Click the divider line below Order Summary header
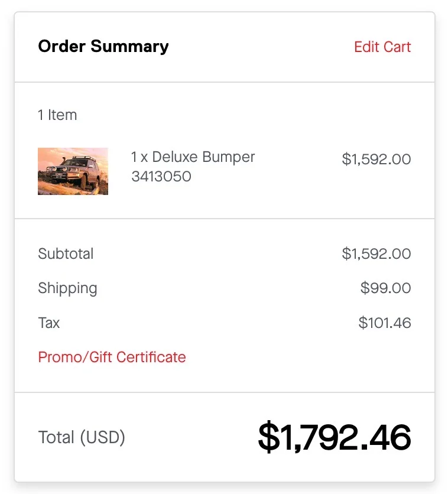448x494 pixels. point(225,82)
